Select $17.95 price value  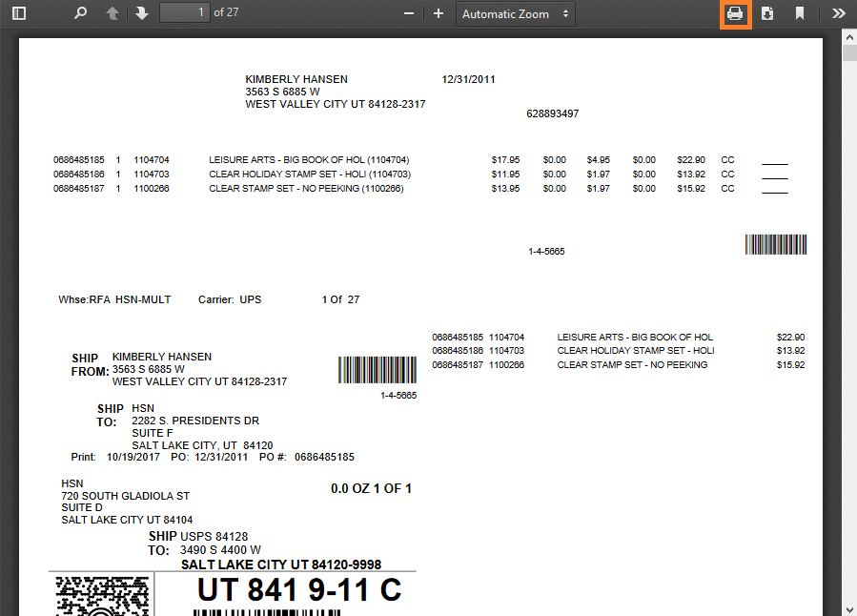pyautogui.click(x=505, y=159)
